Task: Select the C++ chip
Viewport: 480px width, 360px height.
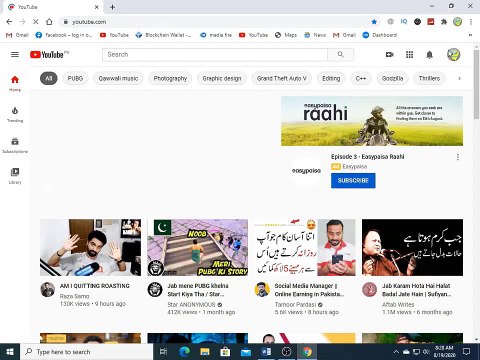Action: [x=361, y=78]
